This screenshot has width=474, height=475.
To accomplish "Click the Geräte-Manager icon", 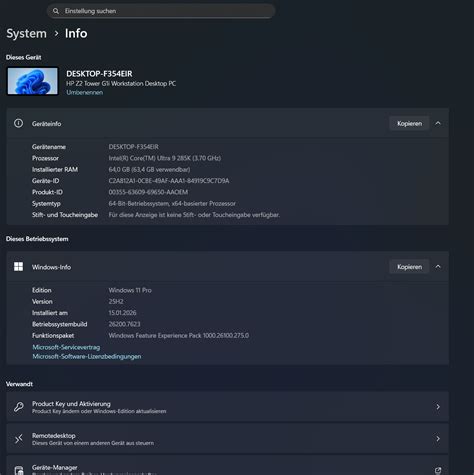I will click(x=19, y=470).
